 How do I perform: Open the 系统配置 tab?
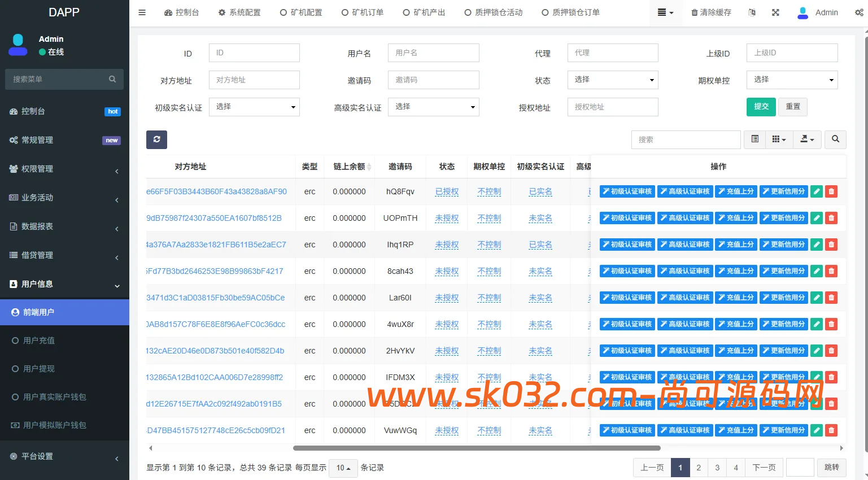[x=239, y=12]
